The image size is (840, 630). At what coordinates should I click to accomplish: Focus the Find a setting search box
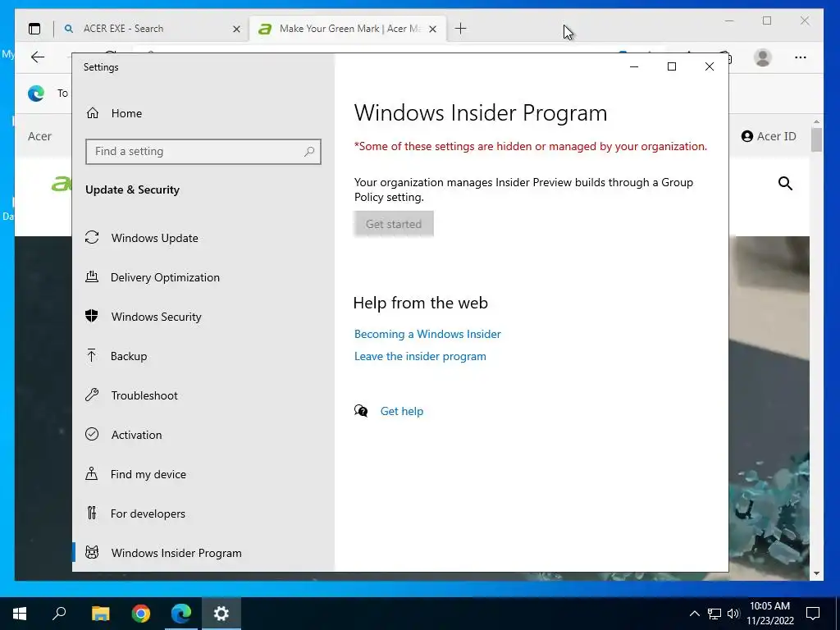203,152
